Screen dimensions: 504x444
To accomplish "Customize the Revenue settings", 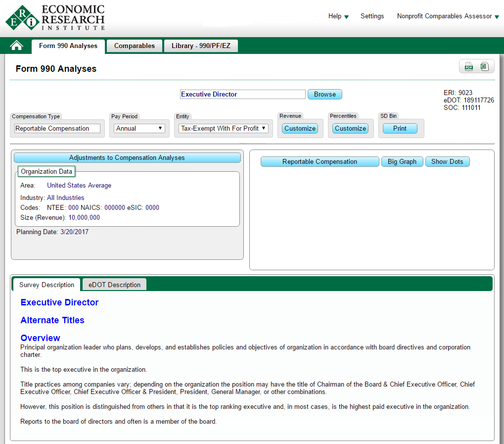I will click(300, 128).
